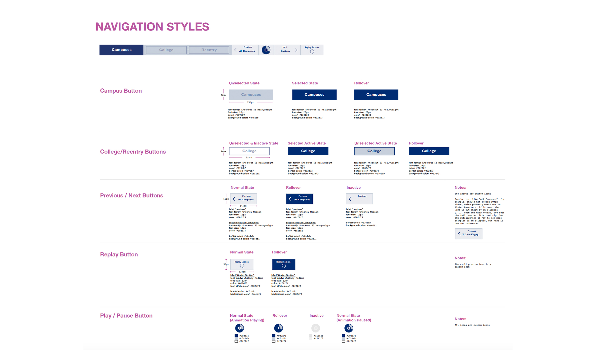Click the right chevron beside Eastern in nav

tap(297, 50)
